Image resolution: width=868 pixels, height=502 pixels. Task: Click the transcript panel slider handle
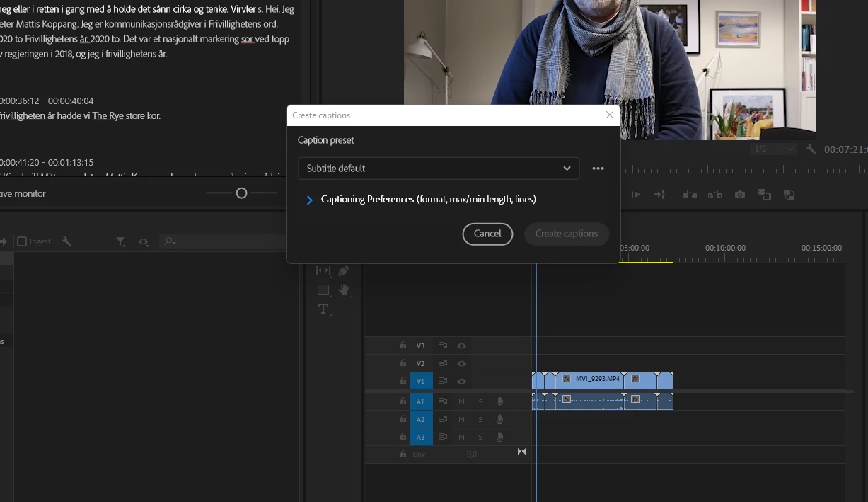[x=241, y=193]
